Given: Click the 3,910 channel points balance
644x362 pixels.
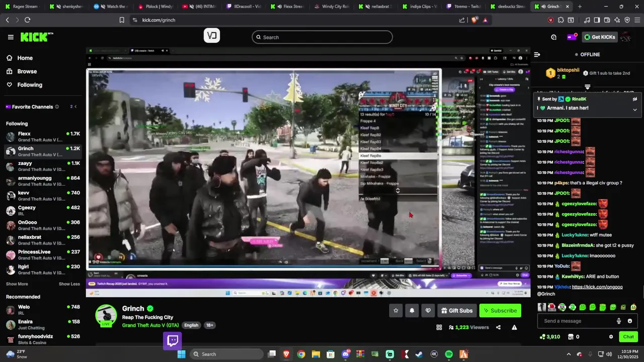Looking at the screenshot, I should (549, 337).
